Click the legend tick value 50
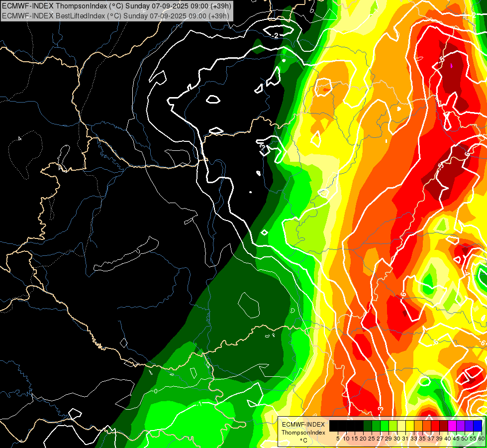Image resolution: width=487 pixels, height=448 pixels. point(465,439)
